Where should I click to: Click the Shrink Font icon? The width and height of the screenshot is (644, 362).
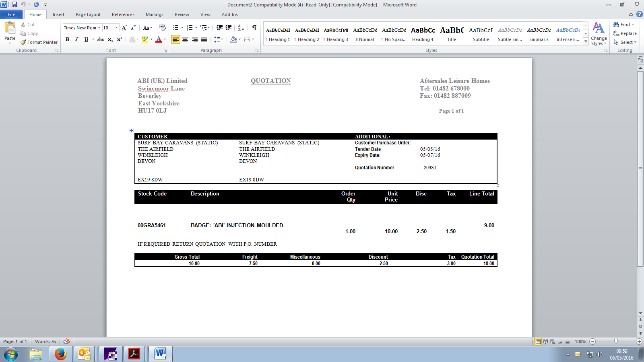(133, 28)
